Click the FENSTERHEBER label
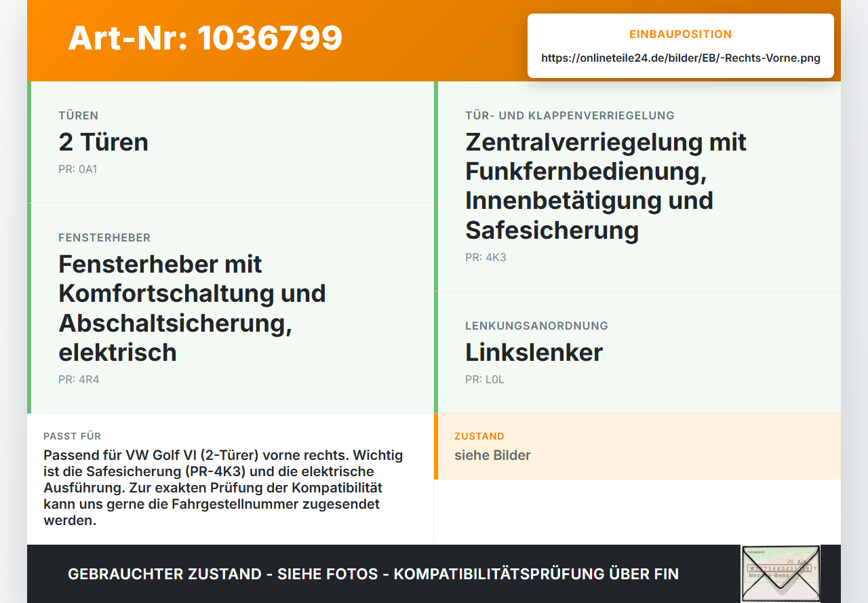 pos(104,237)
